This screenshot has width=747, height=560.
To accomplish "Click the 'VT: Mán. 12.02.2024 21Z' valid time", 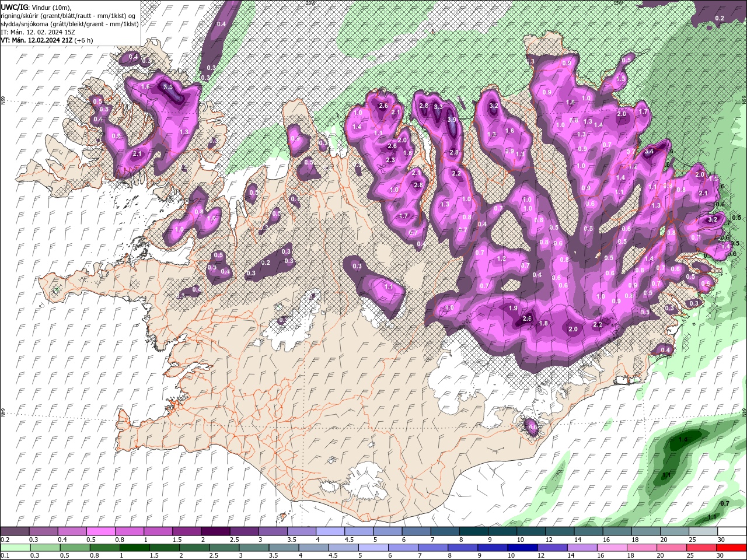I will tap(37, 40).
